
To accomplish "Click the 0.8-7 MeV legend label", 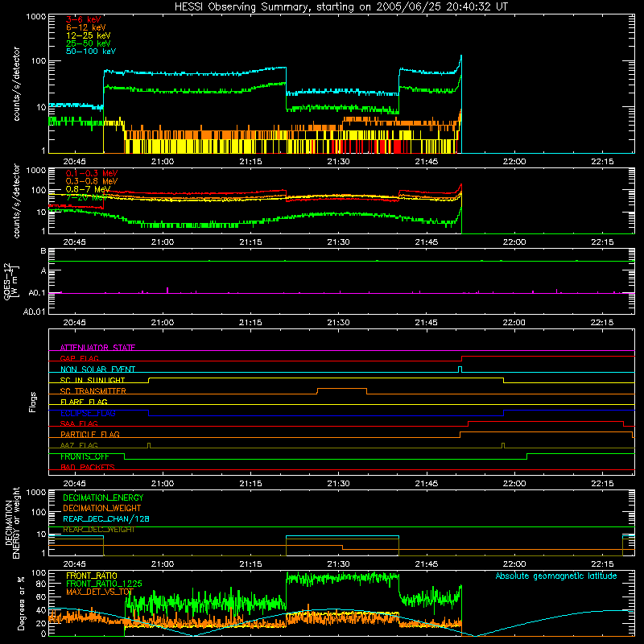I will [x=88, y=189].
